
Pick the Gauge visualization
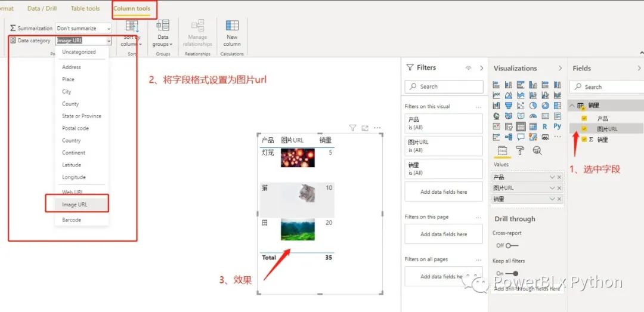(x=533, y=116)
